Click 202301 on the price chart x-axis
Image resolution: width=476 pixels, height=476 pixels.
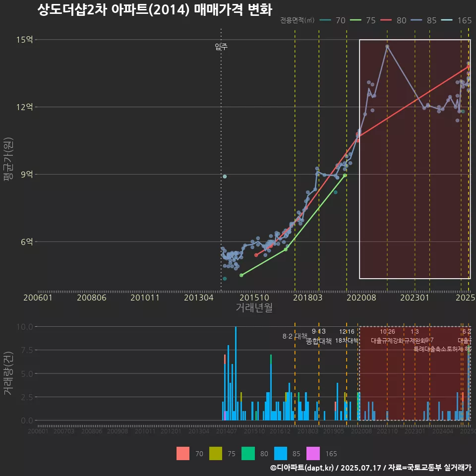pos(415,297)
